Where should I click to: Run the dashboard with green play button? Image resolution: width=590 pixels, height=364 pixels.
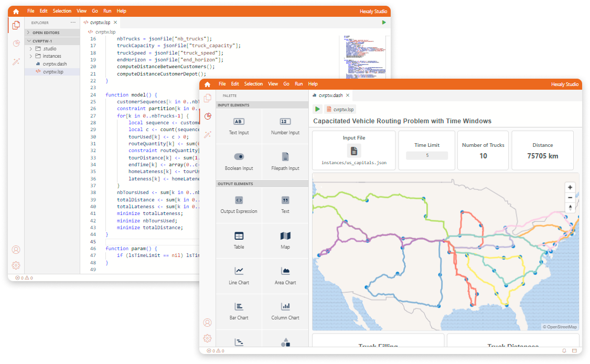point(318,109)
